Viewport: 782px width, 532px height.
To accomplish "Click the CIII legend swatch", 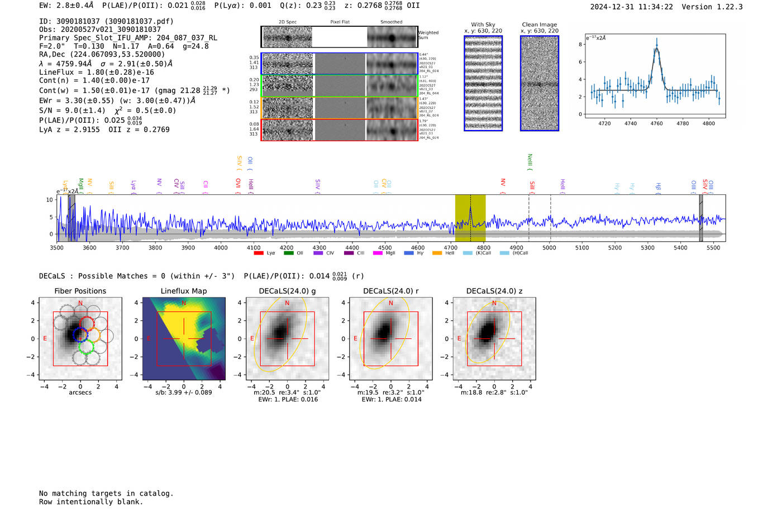I will [x=349, y=253].
